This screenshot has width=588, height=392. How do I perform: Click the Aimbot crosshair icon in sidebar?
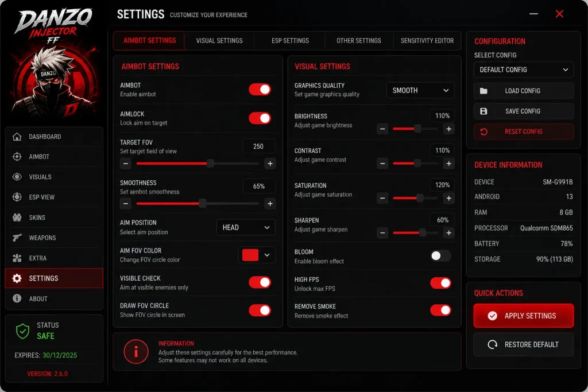pos(17,157)
